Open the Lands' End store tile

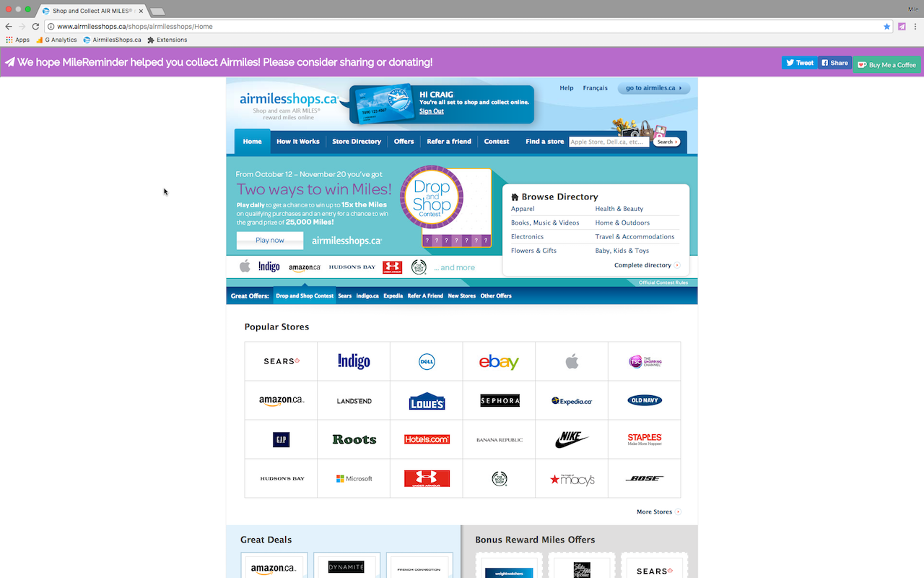coord(354,400)
